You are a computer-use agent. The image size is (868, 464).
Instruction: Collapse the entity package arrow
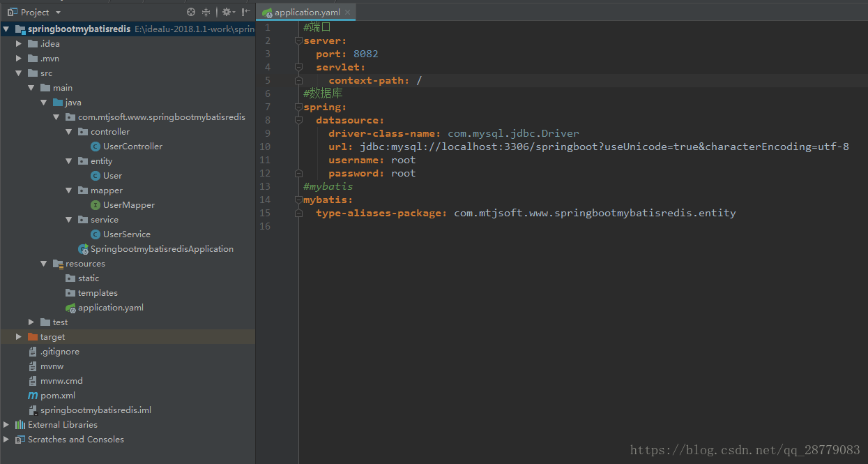click(69, 161)
